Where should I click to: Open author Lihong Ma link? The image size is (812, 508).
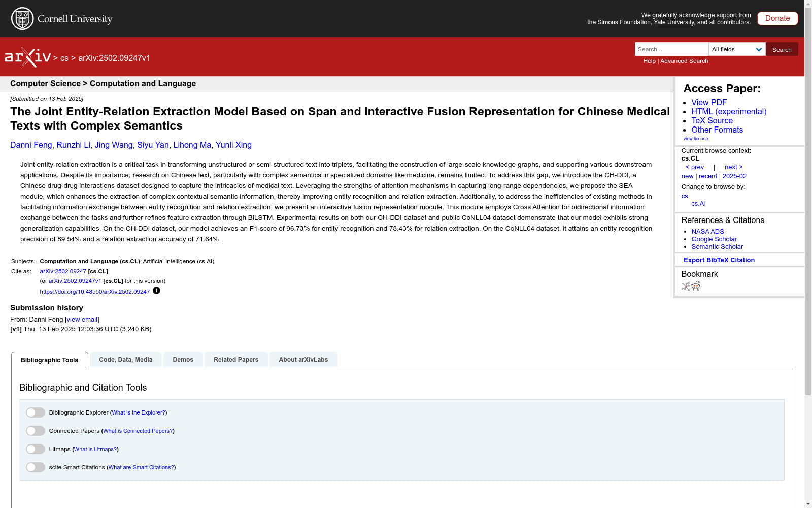pos(192,145)
